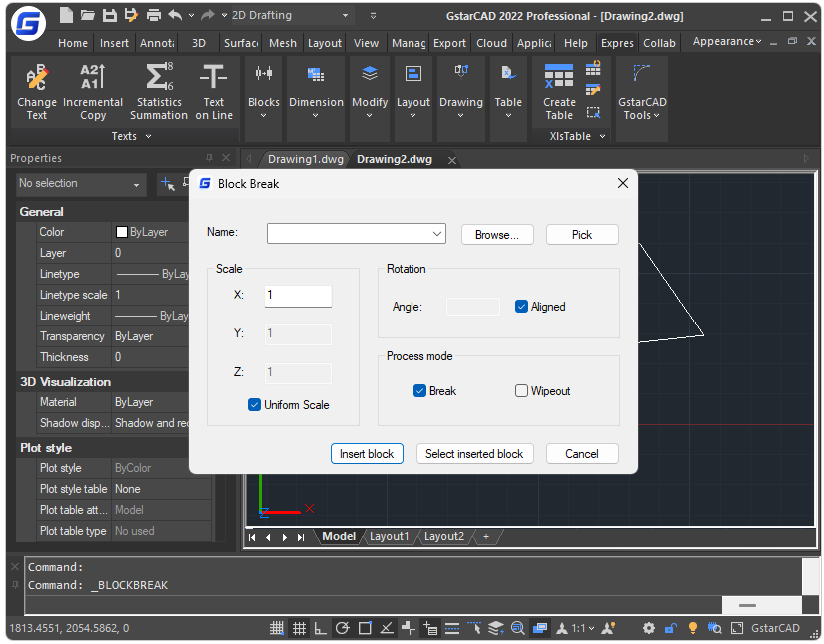Click the coordinates readout in status bar
Image resolution: width=824 pixels, height=644 pixels.
[x=69, y=628]
